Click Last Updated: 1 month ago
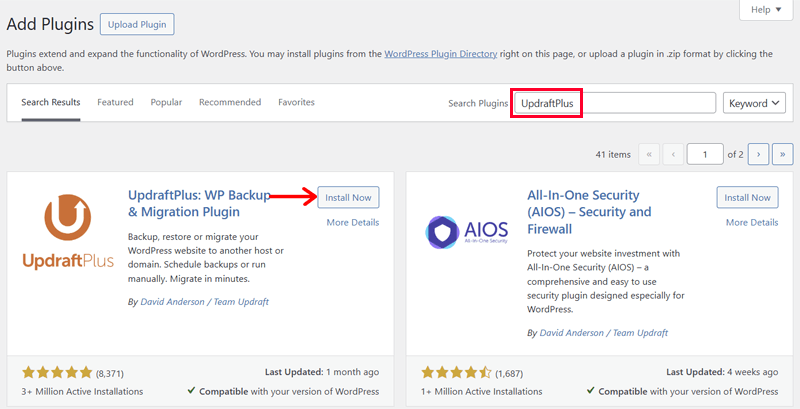The width and height of the screenshot is (800, 409). pyautogui.click(x=322, y=372)
